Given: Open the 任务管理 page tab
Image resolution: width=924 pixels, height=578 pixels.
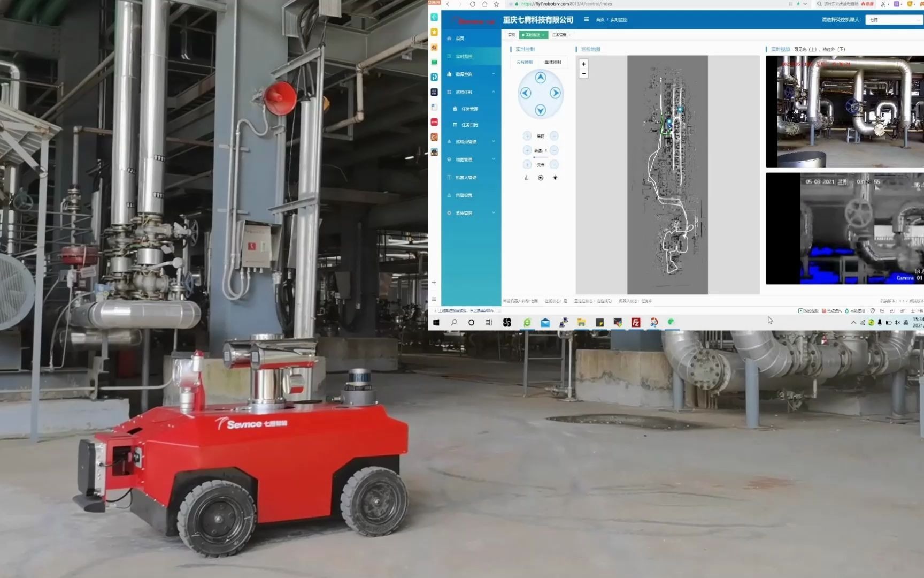Looking at the screenshot, I should point(560,35).
